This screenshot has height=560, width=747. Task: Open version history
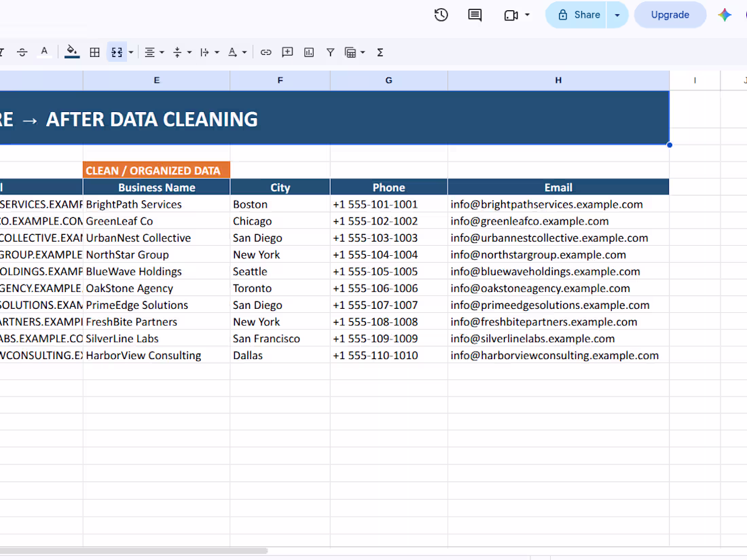(x=441, y=15)
